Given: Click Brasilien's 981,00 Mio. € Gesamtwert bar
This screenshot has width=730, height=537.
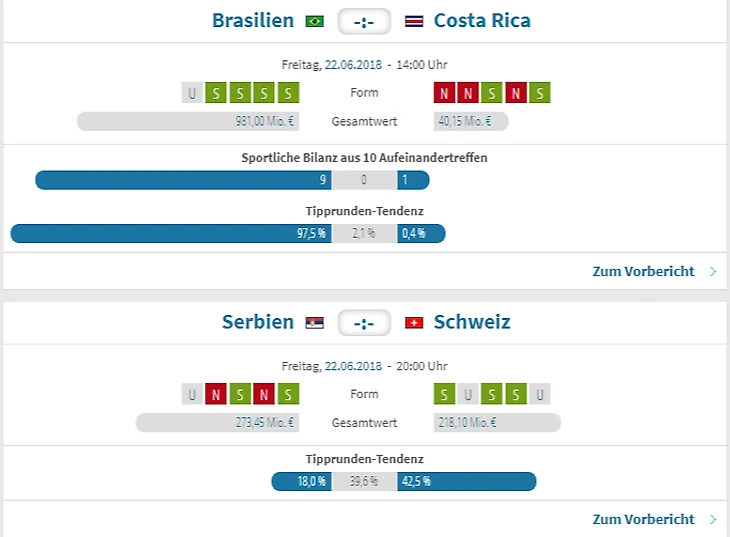Looking at the screenshot, I should (x=188, y=121).
